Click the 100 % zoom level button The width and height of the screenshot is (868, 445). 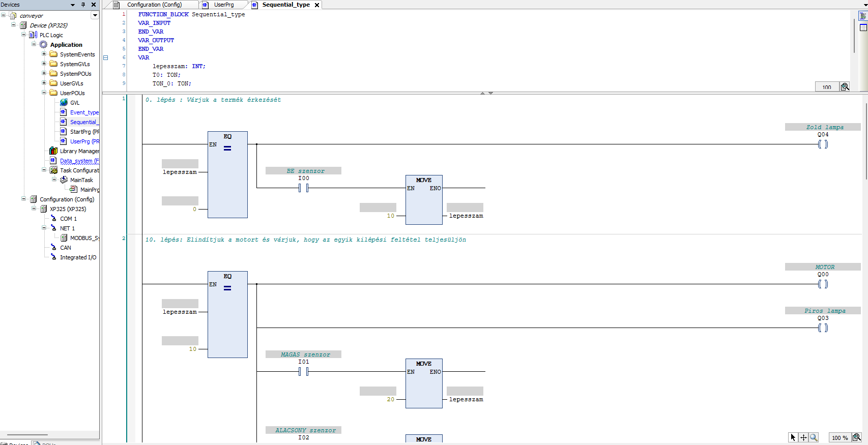pos(840,437)
